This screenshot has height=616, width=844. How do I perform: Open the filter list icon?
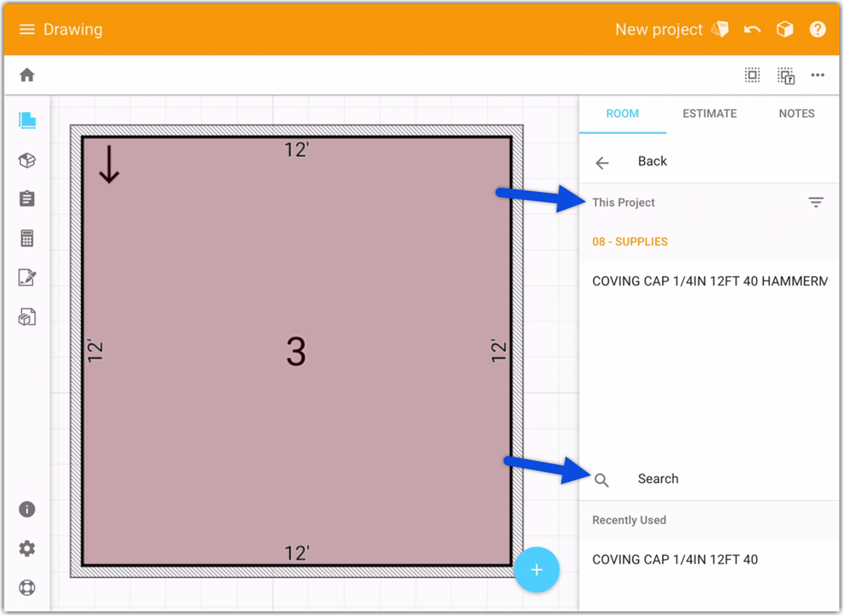coord(816,202)
